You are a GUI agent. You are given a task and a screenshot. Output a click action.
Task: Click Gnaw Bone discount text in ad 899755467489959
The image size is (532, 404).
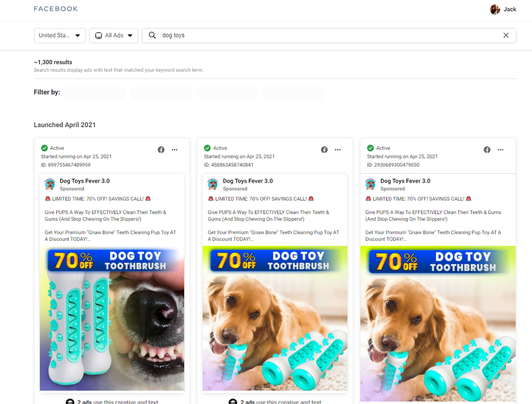tap(110, 236)
